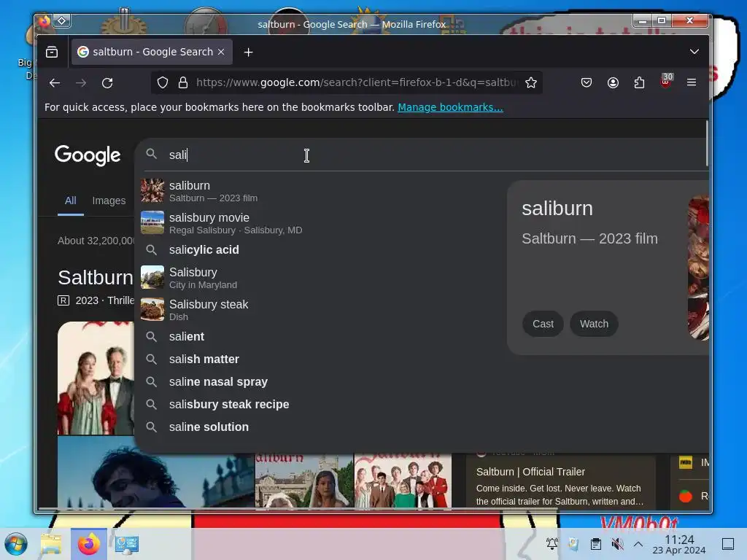Open the Firefox hamburger menu
Screen dimensions: 747x560
pyautogui.click(x=692, y=82)
